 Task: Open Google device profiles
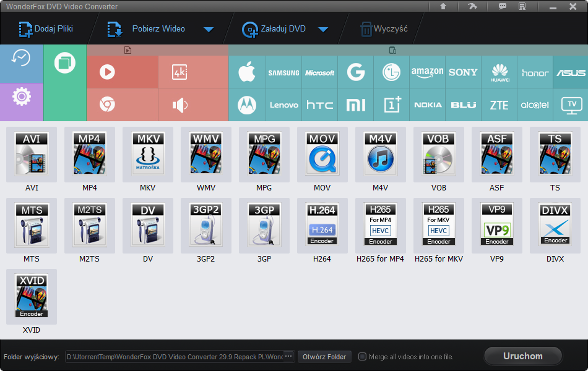(x=355, y=72)
